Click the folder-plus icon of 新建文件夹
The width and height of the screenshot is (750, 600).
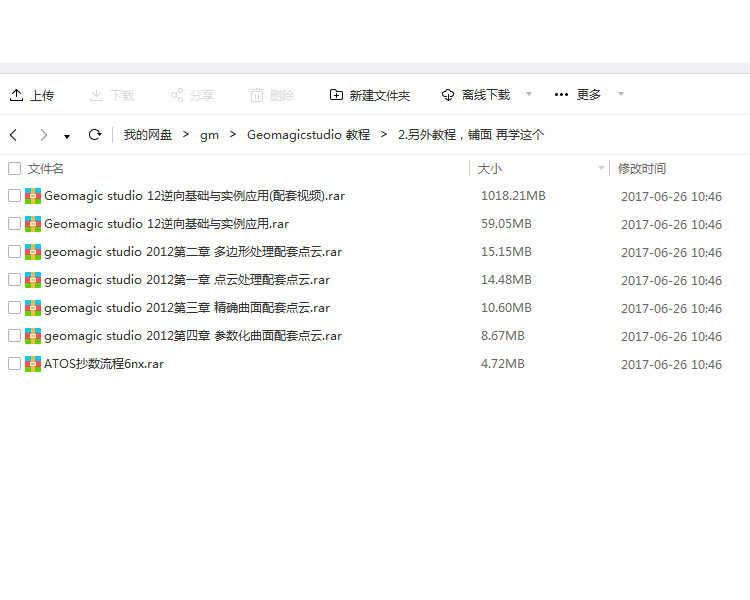[336, 95]
